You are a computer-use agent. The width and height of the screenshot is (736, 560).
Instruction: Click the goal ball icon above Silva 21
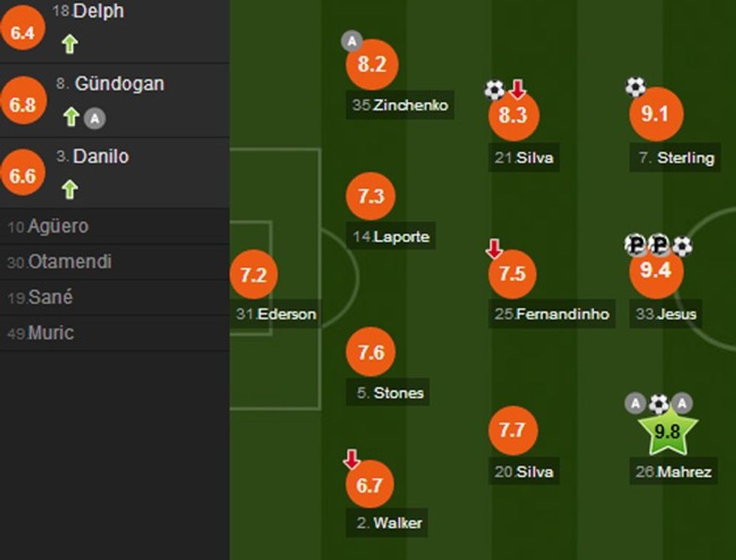point(494,90)
